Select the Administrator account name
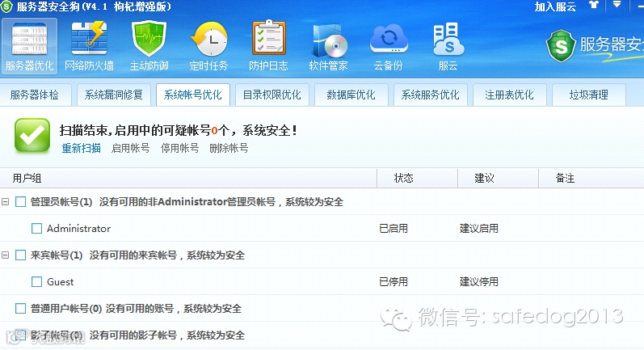The width and height of the screenshot is (644, 350). click(78, 229)
